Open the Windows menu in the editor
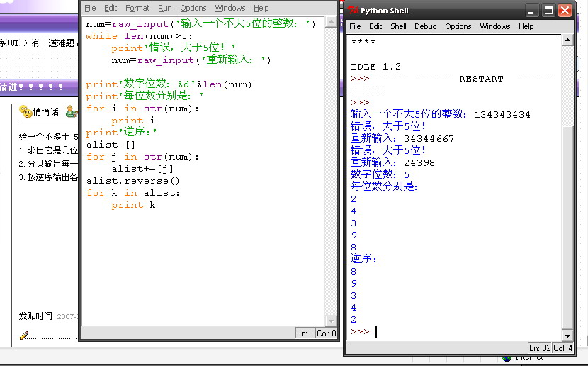The height and width of the screenshot is (366, 588). [x=230, y=8]
